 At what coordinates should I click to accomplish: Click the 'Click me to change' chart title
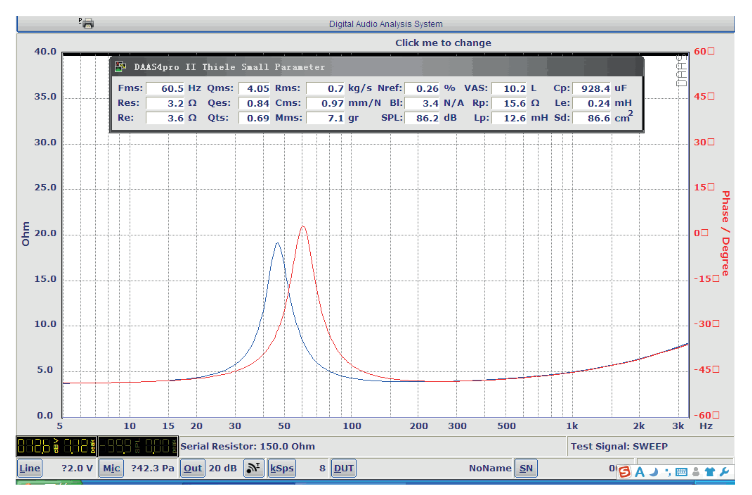coord(443,43)
